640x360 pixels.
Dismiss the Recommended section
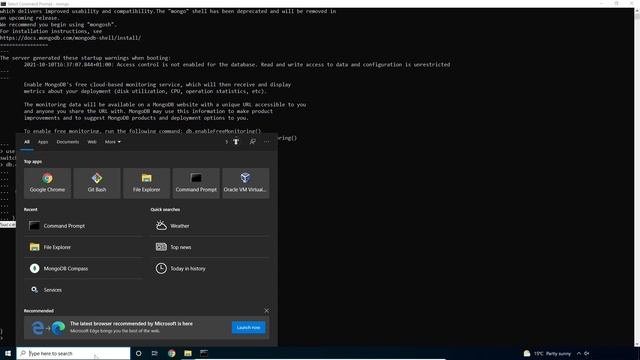pyautogui.click(x=267, y=311)
